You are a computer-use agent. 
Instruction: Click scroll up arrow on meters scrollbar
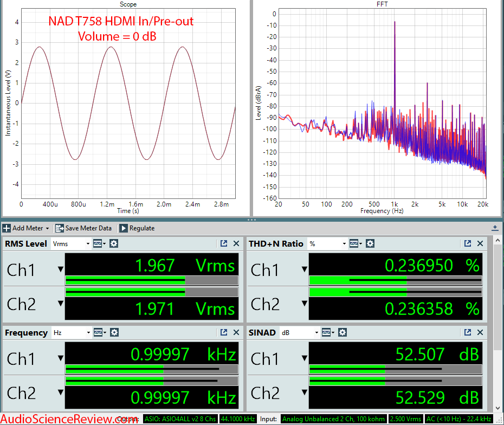497,240
